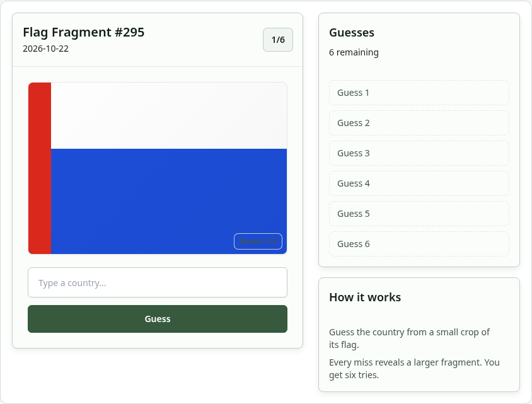The height and width of the screenshot is (404, 532).
Task: Select the Guess 4 slot
Action: [x=419, y=183]
